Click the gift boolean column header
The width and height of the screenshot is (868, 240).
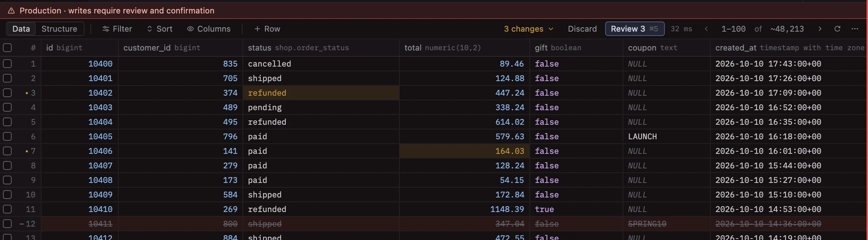pyautogui.click(x=576, y=48)
